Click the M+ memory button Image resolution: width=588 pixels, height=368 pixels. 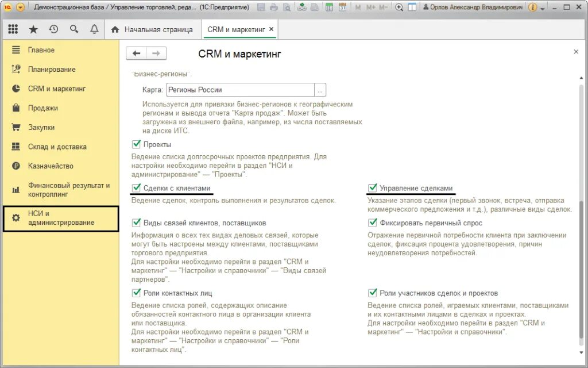370,7
